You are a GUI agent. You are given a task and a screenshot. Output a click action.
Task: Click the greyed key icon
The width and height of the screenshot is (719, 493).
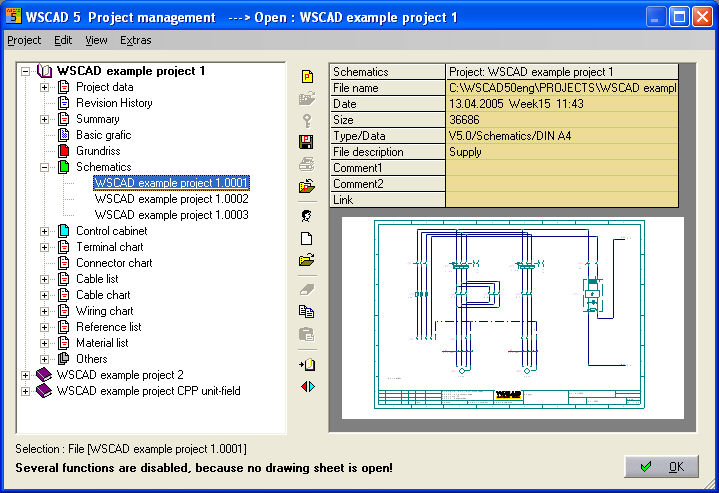pyautogui.click(x=307, y=121)
